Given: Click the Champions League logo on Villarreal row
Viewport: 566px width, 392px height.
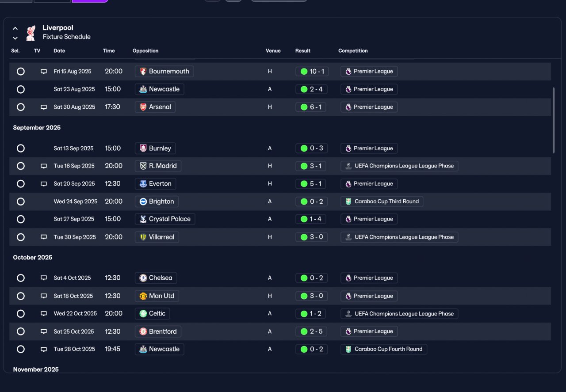Looking at the screenshot, I should point(348,237).
